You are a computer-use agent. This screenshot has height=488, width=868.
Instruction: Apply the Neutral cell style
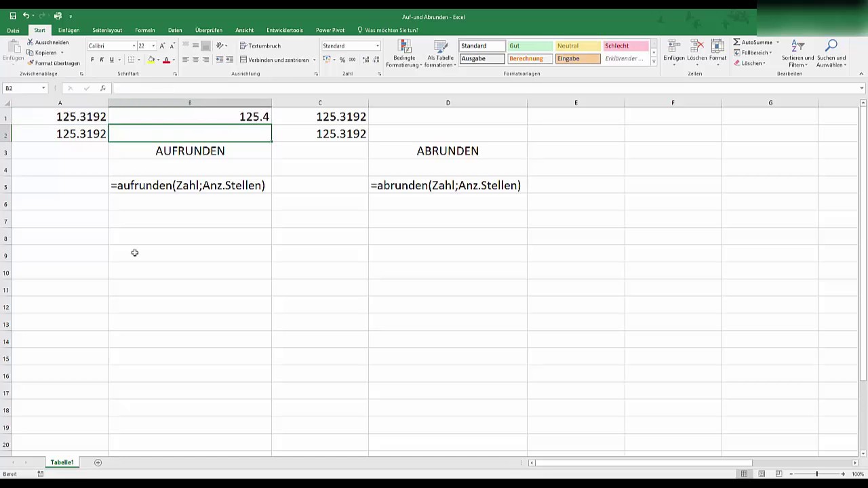pos(578,45)
